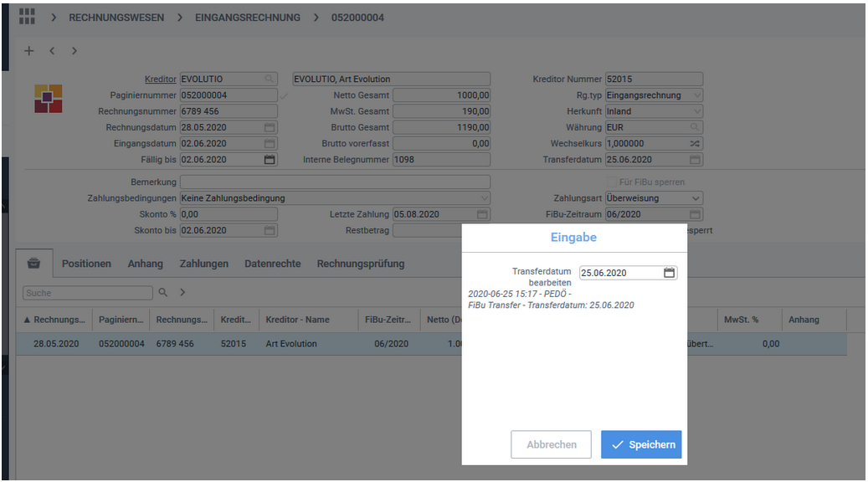868x482 pixels.
Task: Expand the Zahlungsart dropdown
Action: (696, 198)
